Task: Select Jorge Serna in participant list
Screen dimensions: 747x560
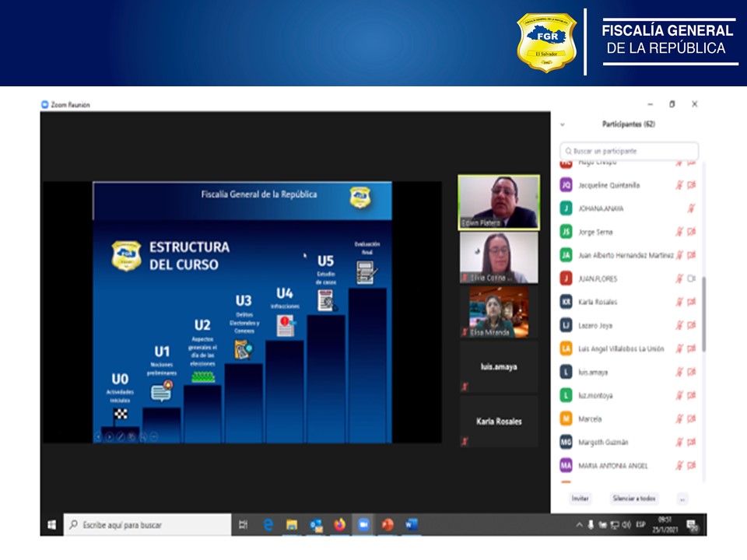Action: click(x=595, y=232)
